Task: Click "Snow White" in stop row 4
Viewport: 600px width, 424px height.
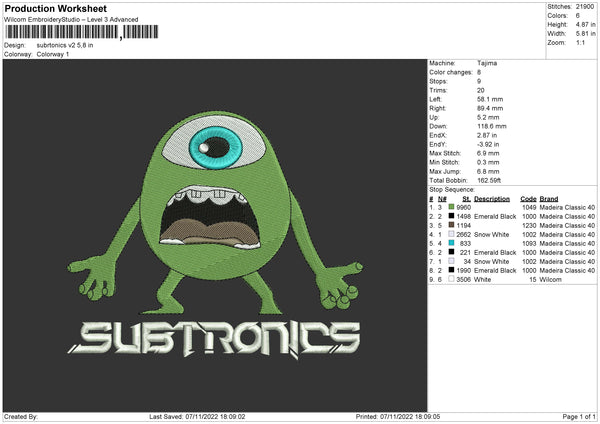Action: point(491,235)
